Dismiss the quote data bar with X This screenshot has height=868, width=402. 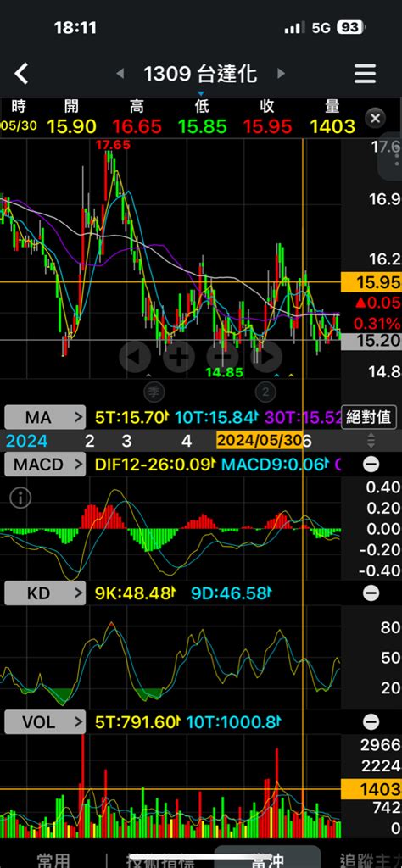click(x=375, y=118)
